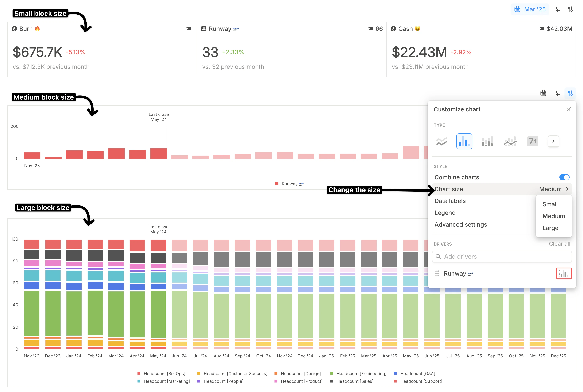
Task: Select the big number chart type
Action: click(532, 142)
